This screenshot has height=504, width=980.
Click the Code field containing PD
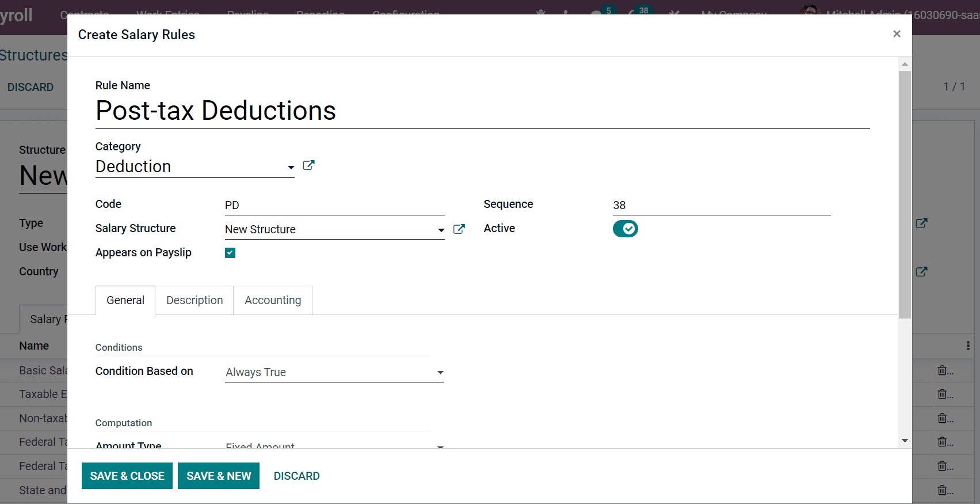[x=334, y=205]
